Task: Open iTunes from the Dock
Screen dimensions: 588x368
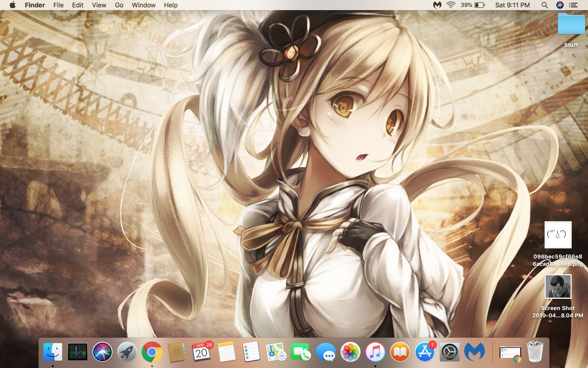Action: click(375, 352)
